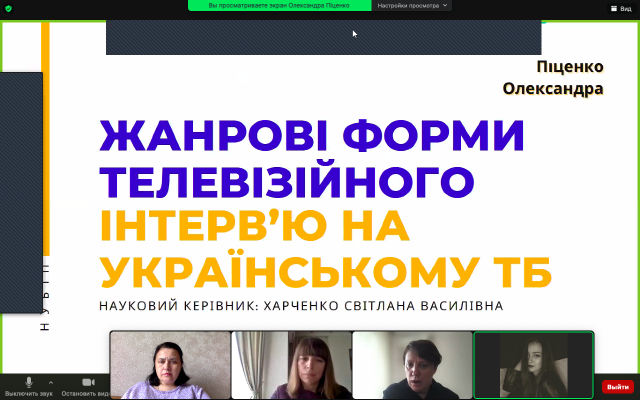The height and width of the screenshot is (400, 640).
Task: Leave the meeting with Выйти button
Action: (618, 387)
